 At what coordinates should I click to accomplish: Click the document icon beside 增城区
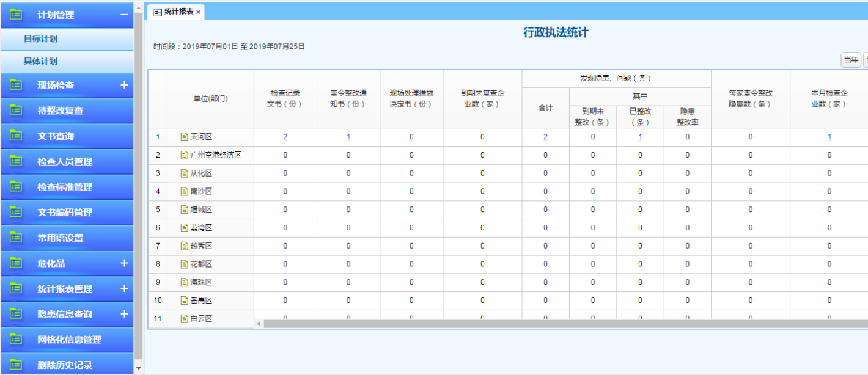pyautogui.click(x=185, y=209)
